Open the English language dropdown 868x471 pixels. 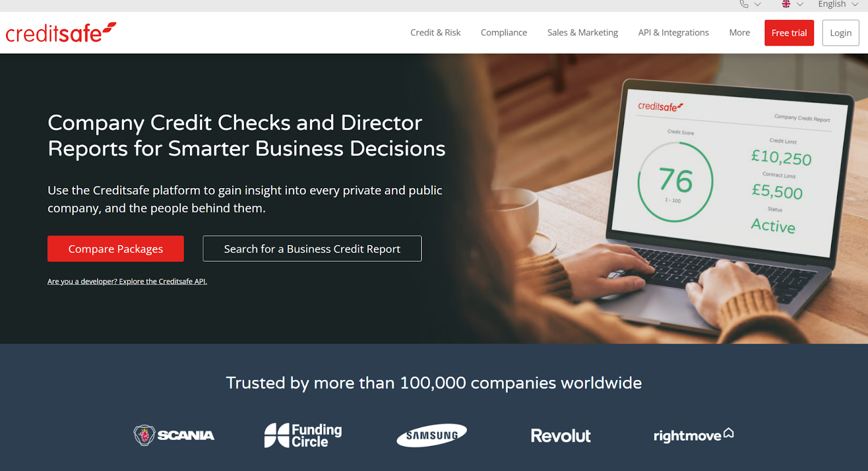838,4
